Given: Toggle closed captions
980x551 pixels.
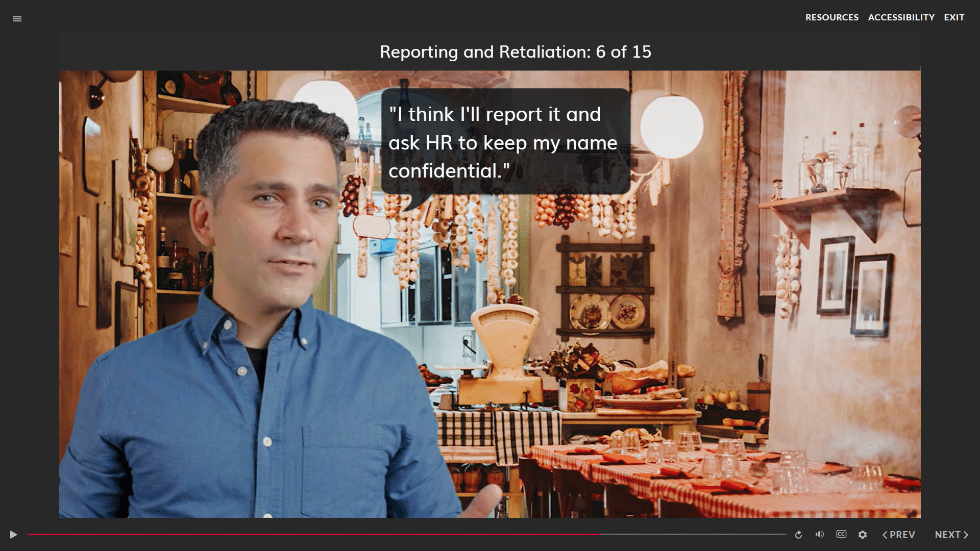Looking at the screenshot, I should coord(841,534).
